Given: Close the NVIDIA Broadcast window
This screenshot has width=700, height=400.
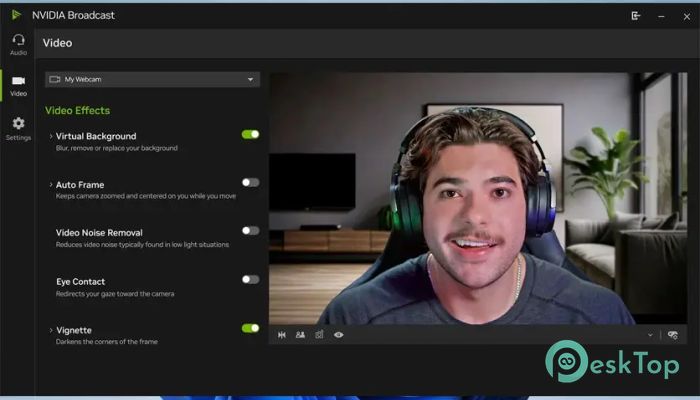Looking at the screenshot, I should 687,17.
